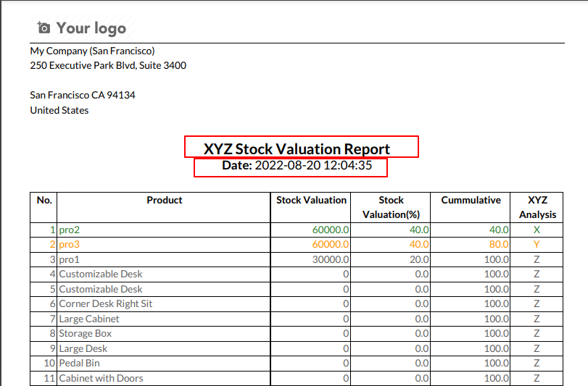Click 'Customizable Desk' in row 5

point(101,289)
